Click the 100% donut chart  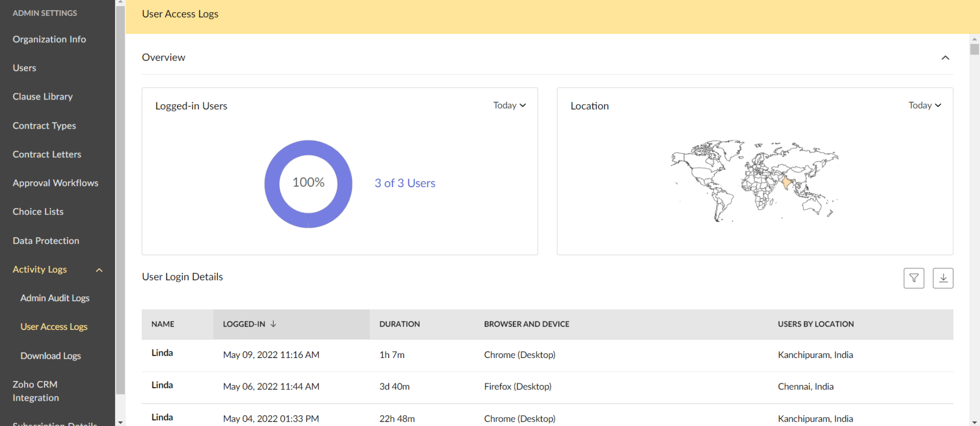[308, 183]
